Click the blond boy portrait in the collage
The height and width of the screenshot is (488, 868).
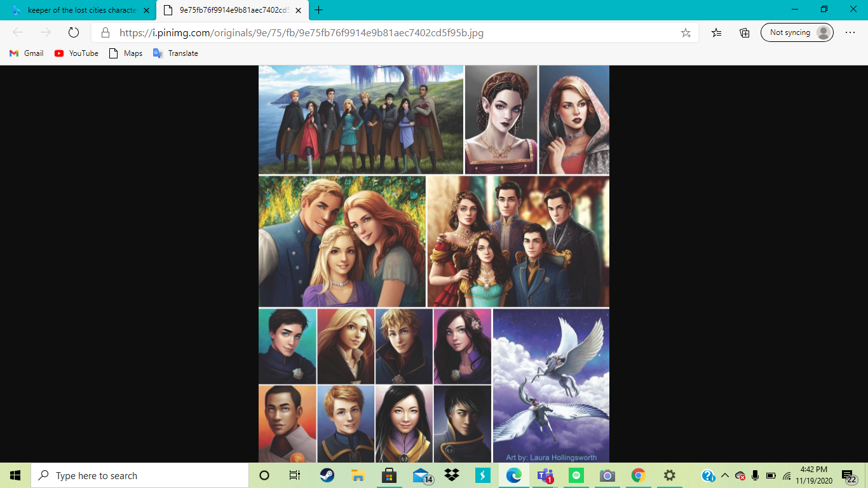click(x=404, y=346)
